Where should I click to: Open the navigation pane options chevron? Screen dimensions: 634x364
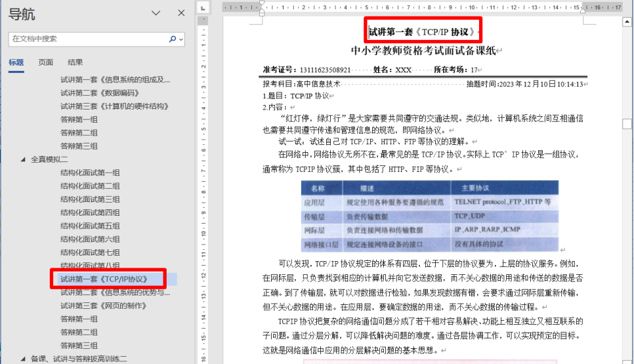(x=156, y=13)
